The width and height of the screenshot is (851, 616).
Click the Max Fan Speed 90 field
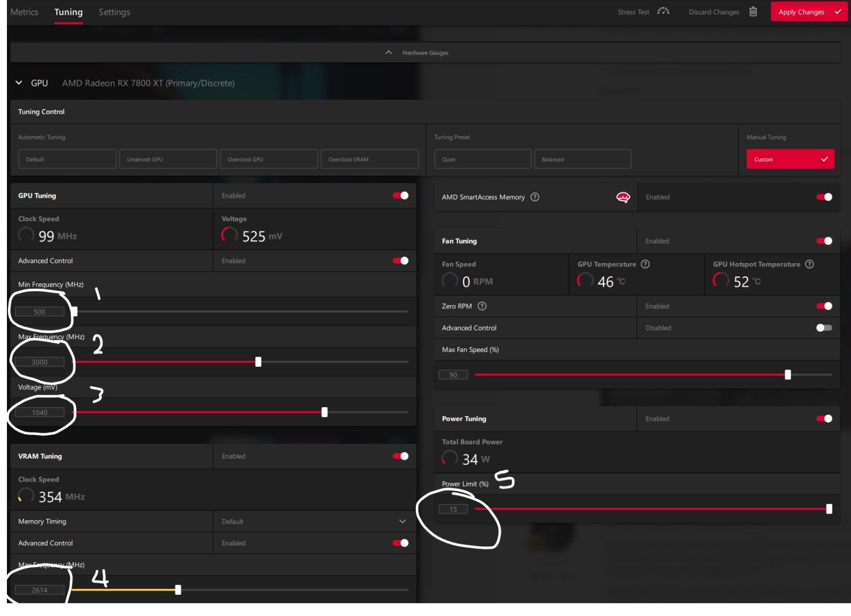tap(453, 375)
